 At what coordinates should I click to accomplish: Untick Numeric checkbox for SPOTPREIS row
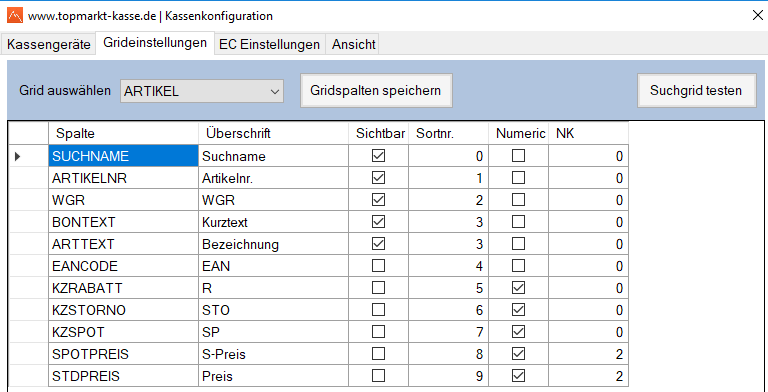click(518, 354)
